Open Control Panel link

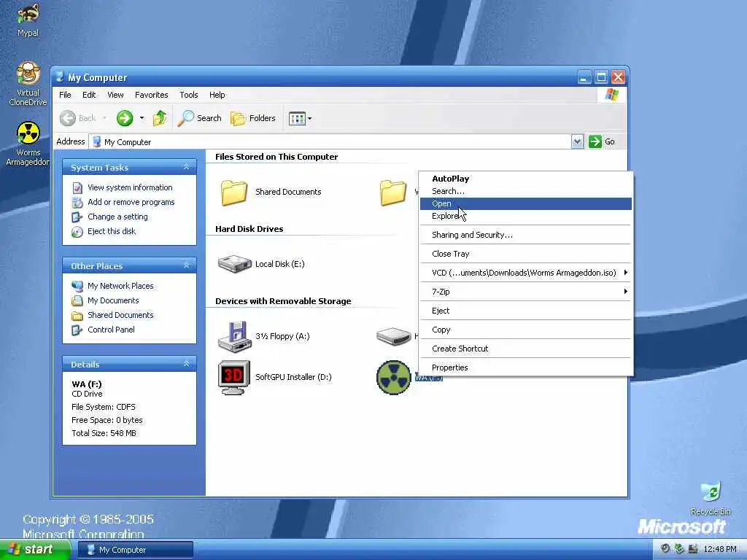click(x=111, y=330)
